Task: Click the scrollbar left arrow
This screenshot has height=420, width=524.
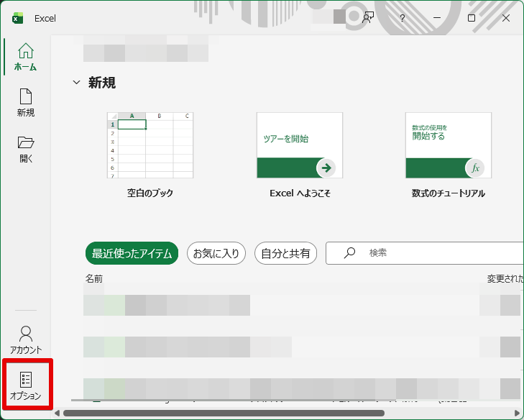Action: click(58, 414)
